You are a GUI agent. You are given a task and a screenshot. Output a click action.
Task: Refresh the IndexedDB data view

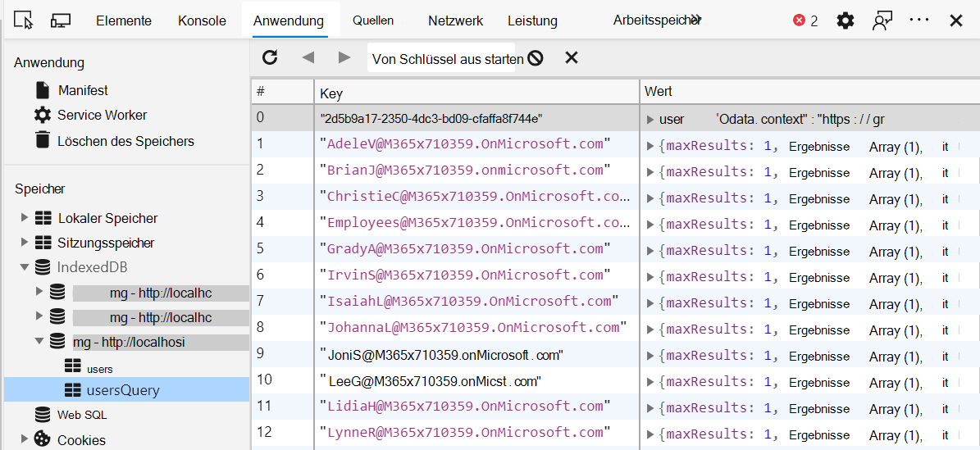point(269,58)
